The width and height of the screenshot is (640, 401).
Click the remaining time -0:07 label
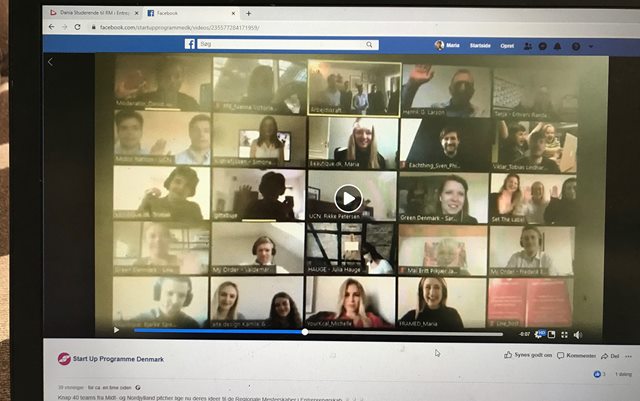524,334
